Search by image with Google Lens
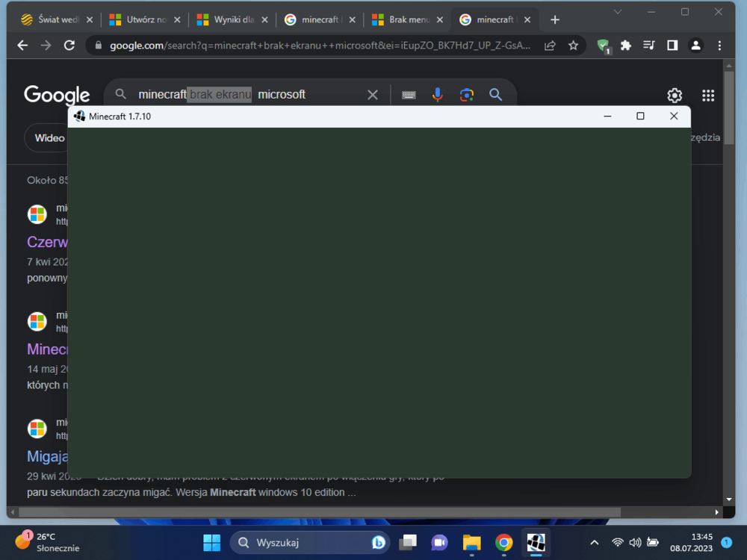This screenshot has height=560, width=747. [x=467, y=95]
